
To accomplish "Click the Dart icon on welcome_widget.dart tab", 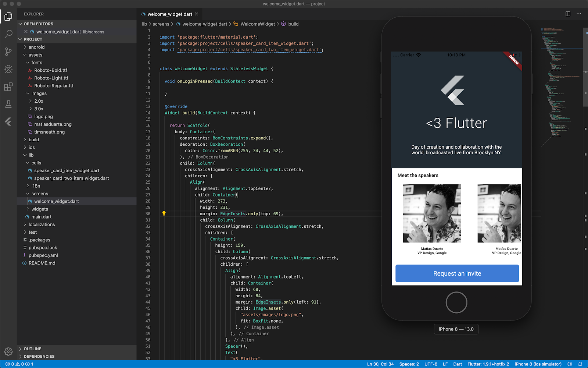I will pos(144,14).
